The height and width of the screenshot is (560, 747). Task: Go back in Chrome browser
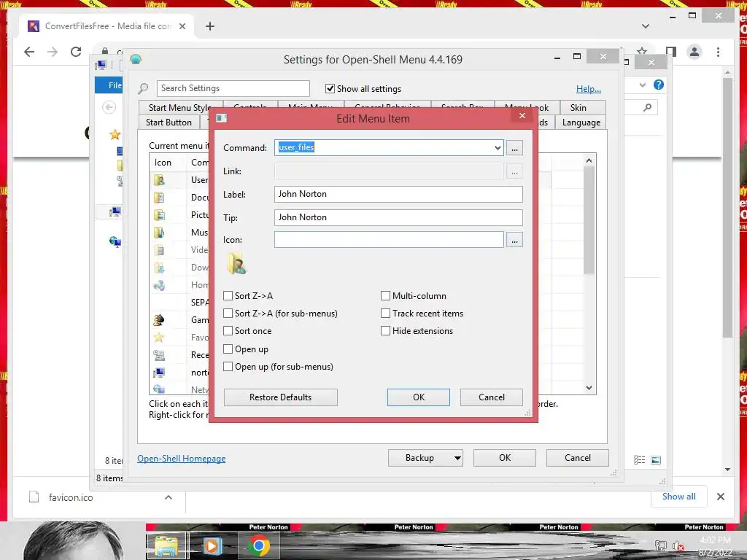29,52
